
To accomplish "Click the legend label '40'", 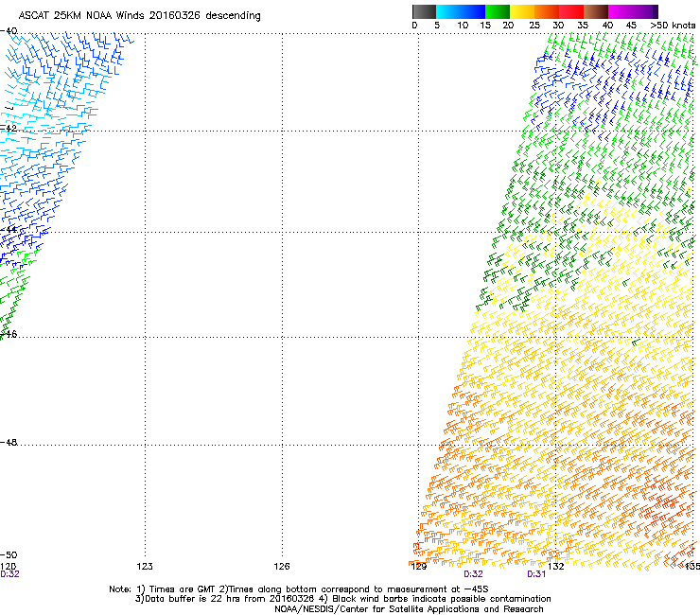I will coord(607,26).
